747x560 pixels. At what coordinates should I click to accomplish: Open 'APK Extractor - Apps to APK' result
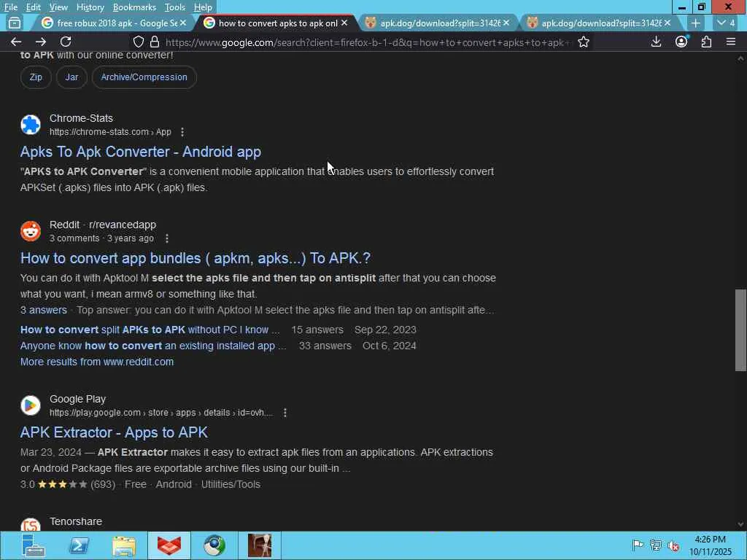pyautogui.click(x=114, y=432)
